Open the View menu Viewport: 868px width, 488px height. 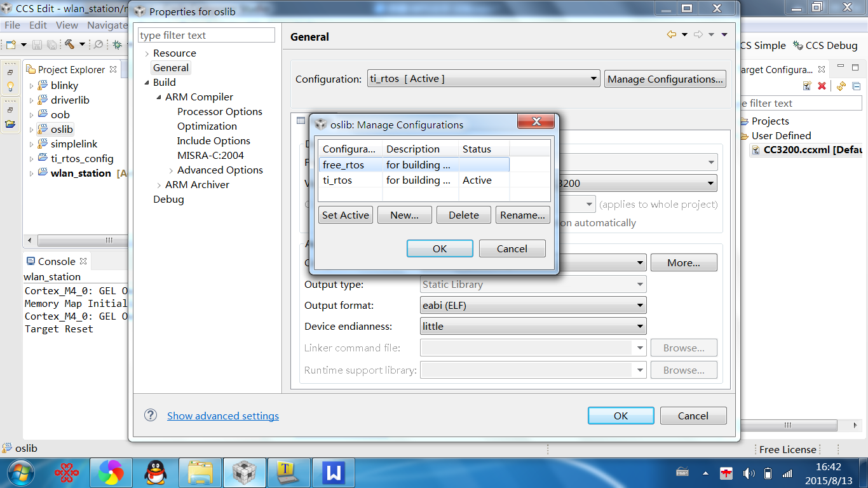(67, 25)
